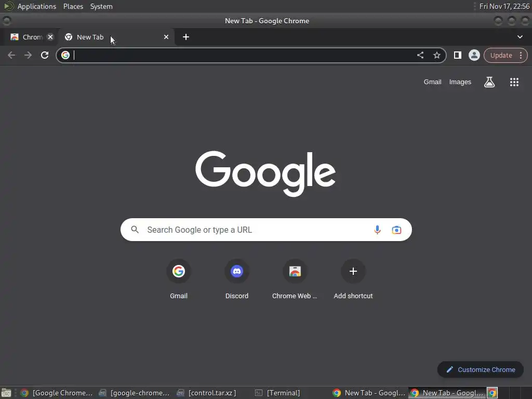Open the Applications menu

[37, 6]
